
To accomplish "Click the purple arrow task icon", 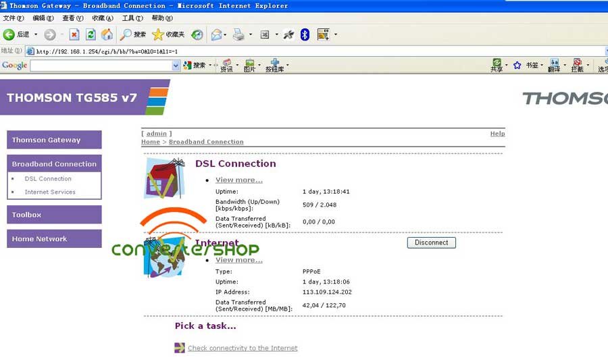I will [x=179, y=348].
